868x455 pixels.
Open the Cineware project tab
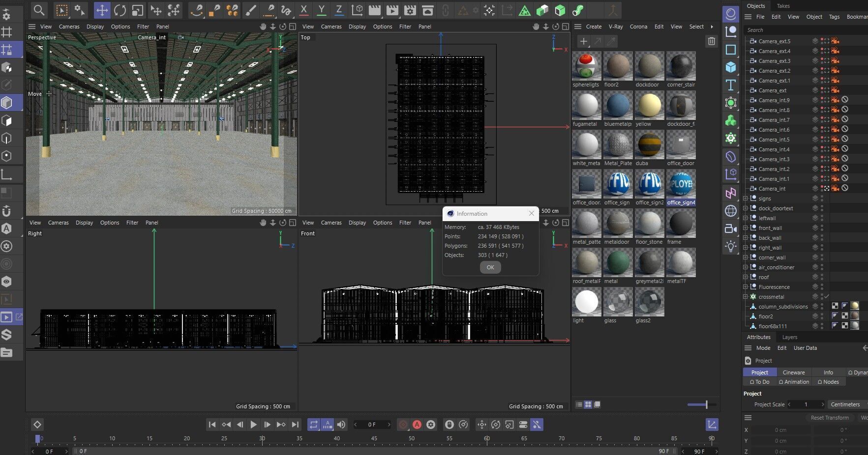794,372
